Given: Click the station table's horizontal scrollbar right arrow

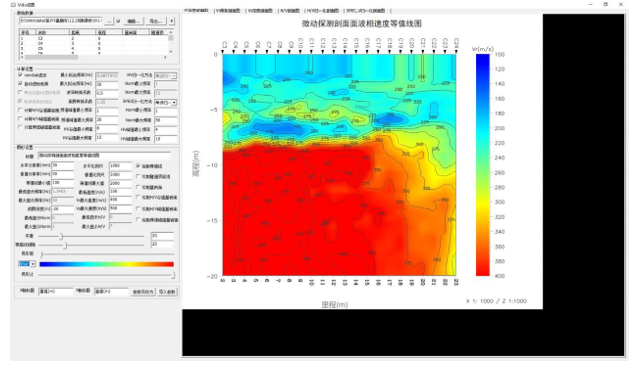Looking at the screenshot, I should 165,57.
